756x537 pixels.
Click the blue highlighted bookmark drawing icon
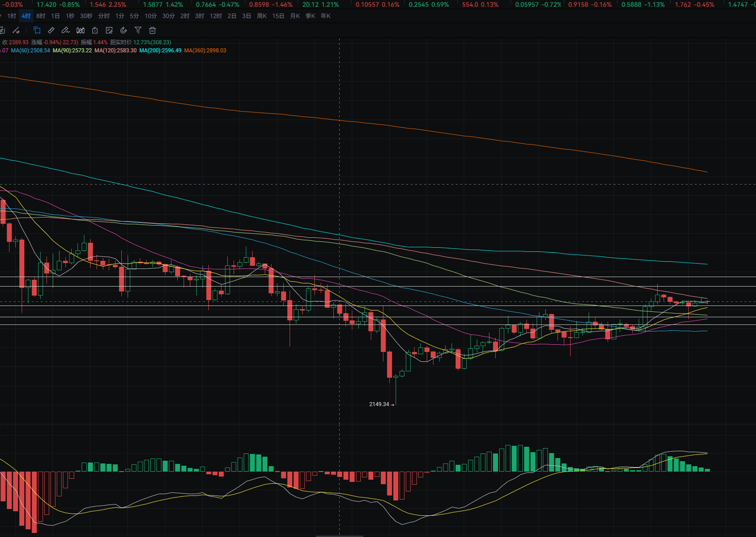click(x=37, y=30)
